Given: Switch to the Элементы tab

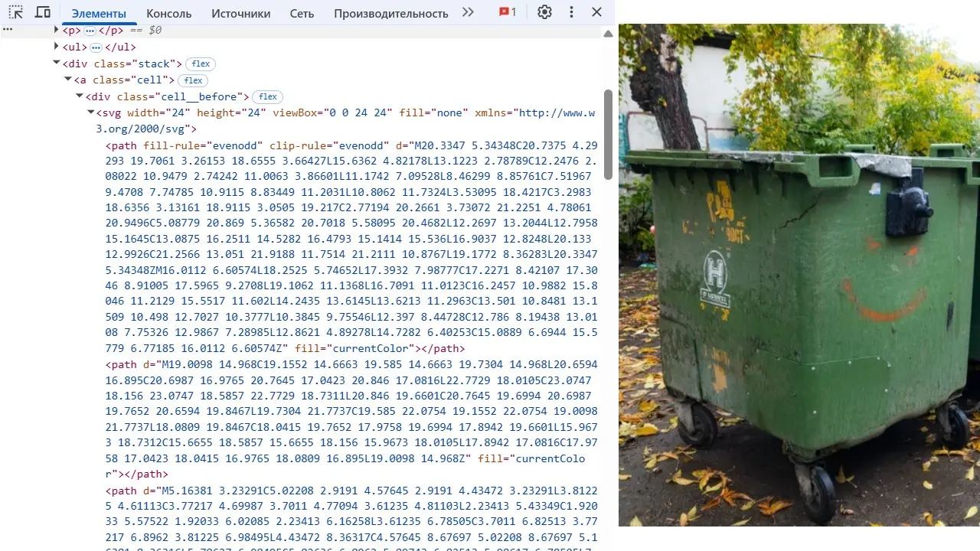Looking at the screenshot, I should pyautogui.click(x=99, y=13).
